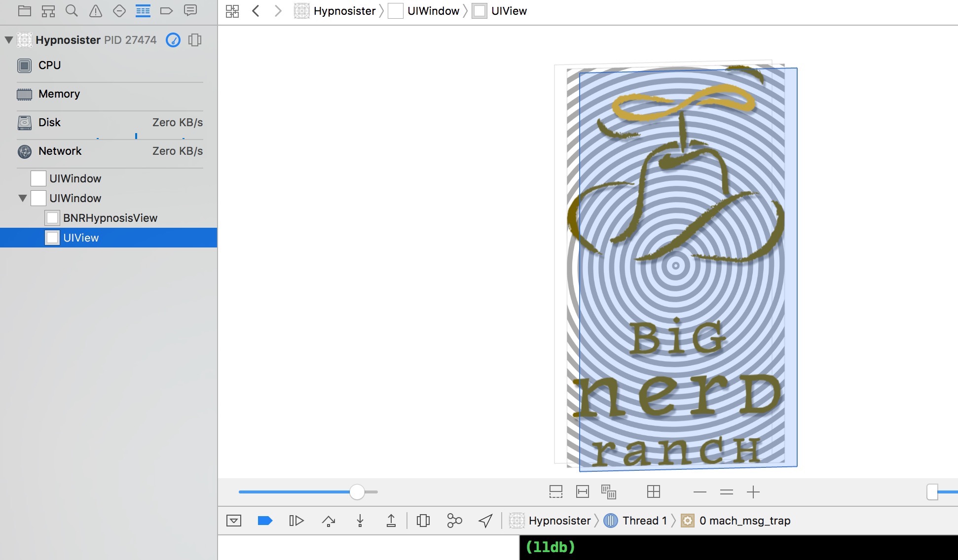Select UIView in breadcrumb navigation
958x560 pixels.
tap(509, 11)
